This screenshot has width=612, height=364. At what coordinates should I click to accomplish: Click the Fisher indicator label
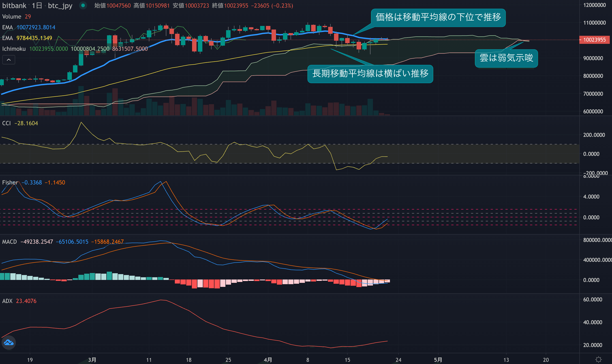[10, 182]
